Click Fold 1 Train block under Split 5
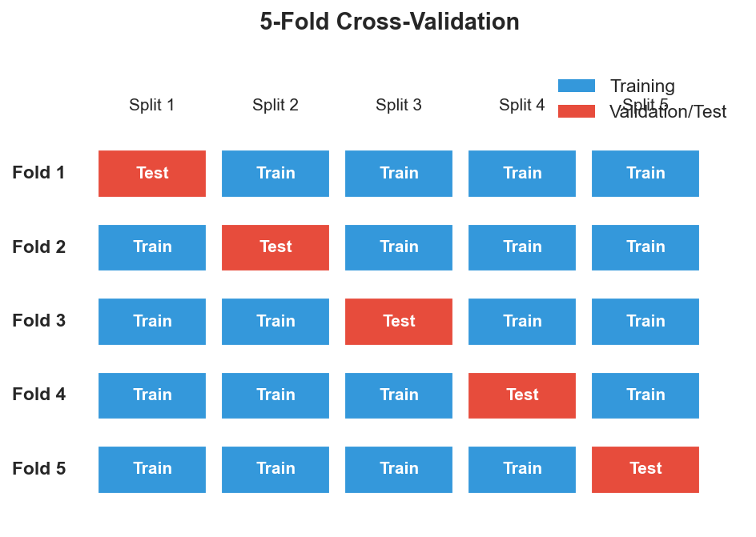Viewport: 756px width, 537px height. (x=645, y=173)
